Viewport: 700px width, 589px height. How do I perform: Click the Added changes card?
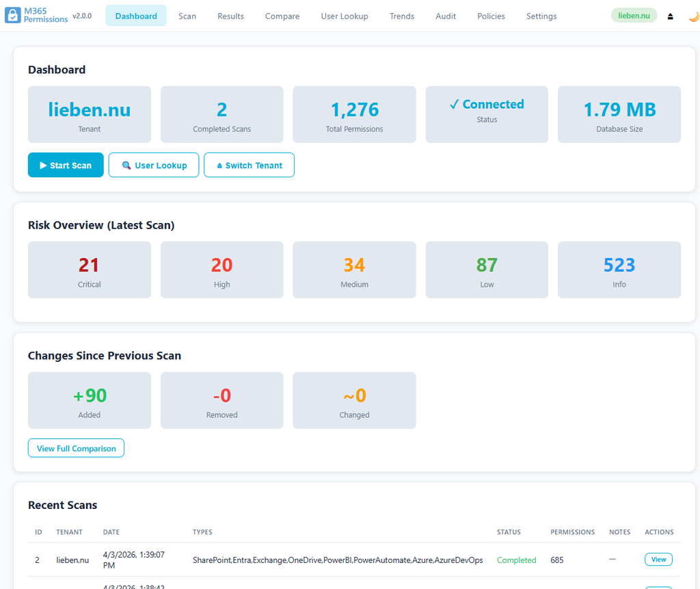89,400
